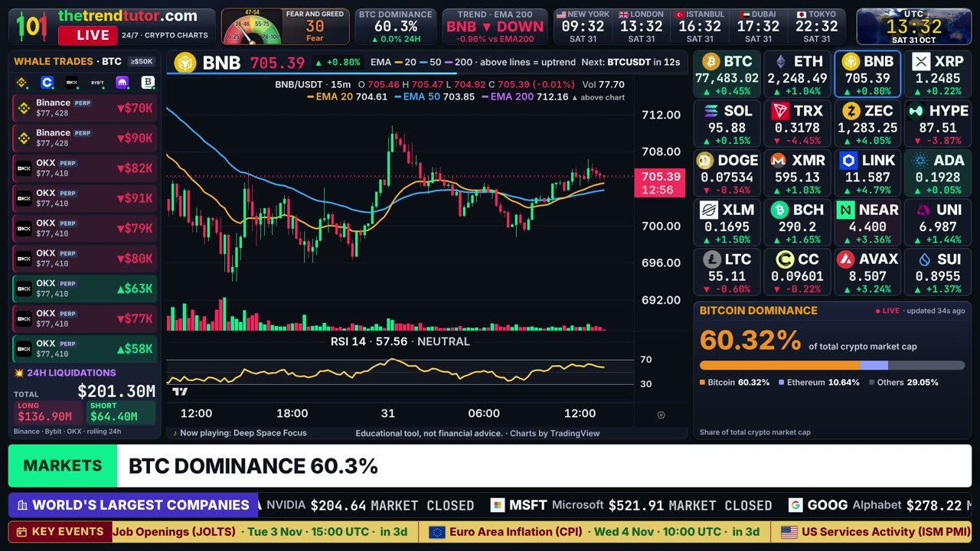Click the Coinbase exchange icon in the exchange row
Image resolution: width=980 pixels, height=551 pixels.
pyautogui.click(x=47, y=83)
